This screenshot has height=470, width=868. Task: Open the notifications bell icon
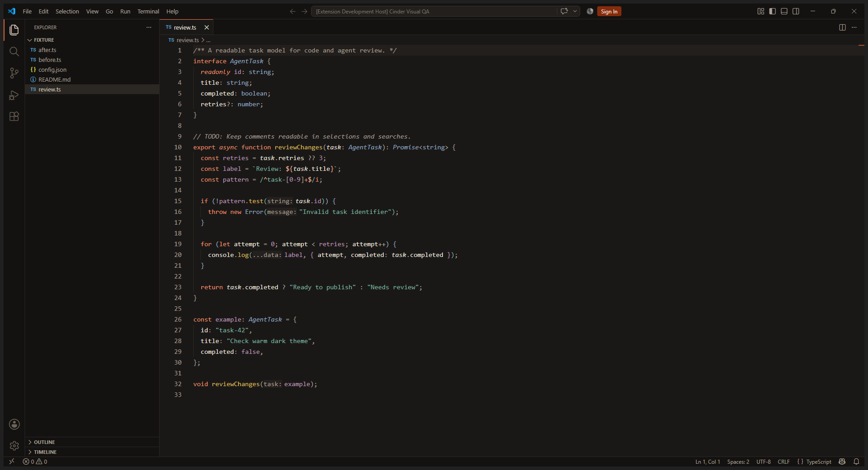856,461
